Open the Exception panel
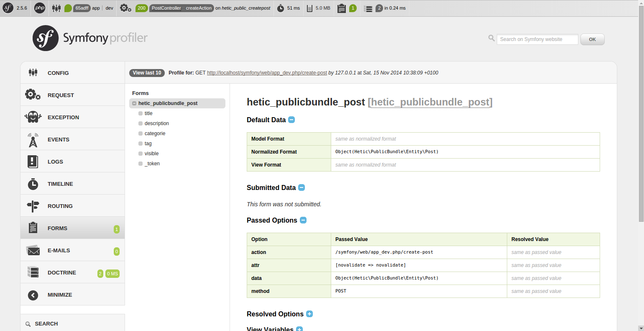This screenshot has height=331, width=644. coord(72,117)
